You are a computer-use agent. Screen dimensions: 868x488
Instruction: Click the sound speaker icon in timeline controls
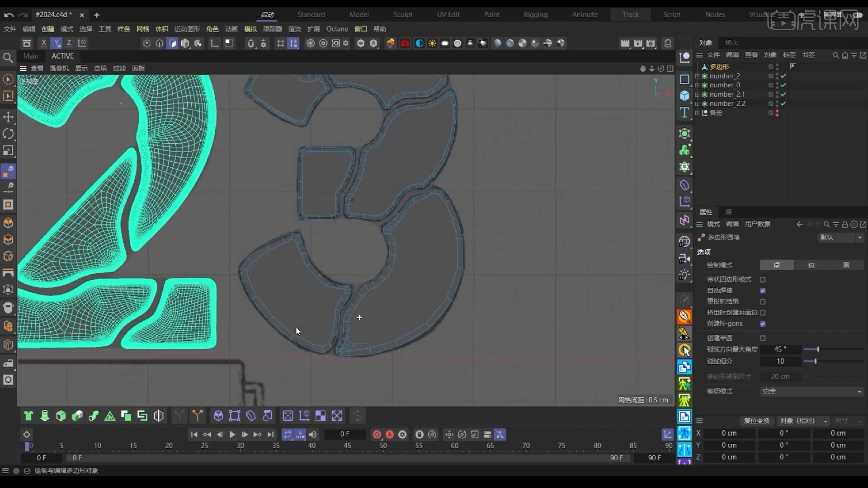pyautogui.click(x=313, y=434)
